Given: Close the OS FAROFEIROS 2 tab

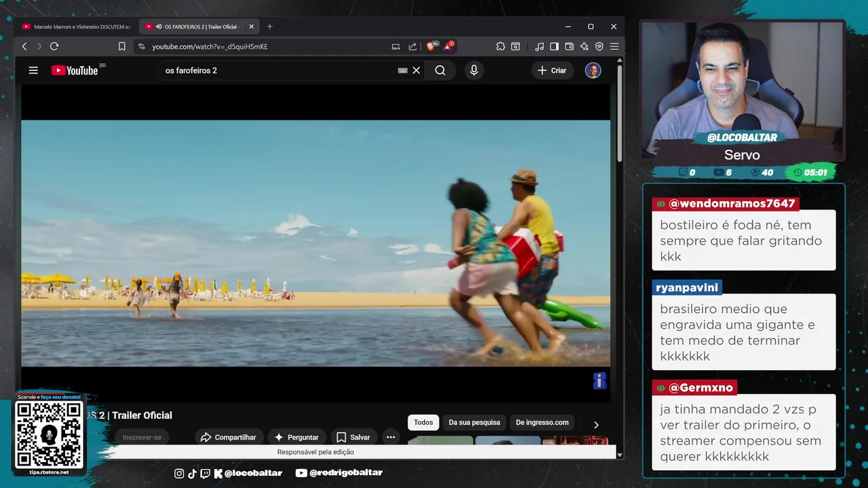Looking at the screenshot, I should pyautogui.click(x=252, y=26).
